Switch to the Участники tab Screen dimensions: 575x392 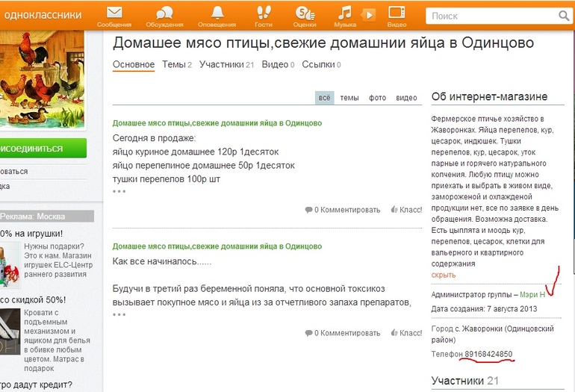point(226,65)
